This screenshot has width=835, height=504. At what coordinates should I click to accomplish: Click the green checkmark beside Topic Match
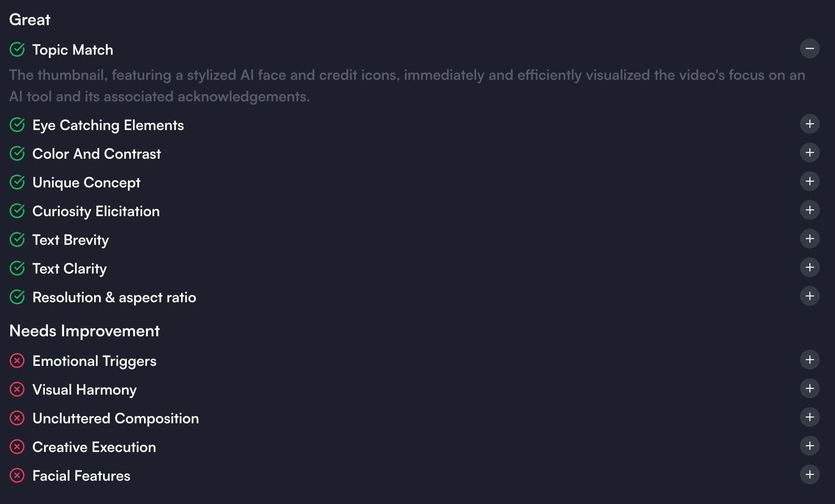(17, 49)
